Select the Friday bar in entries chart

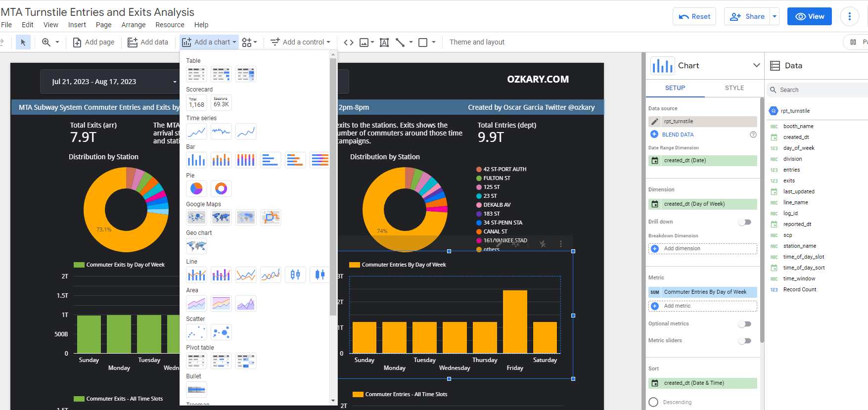(x=515, y=321)
